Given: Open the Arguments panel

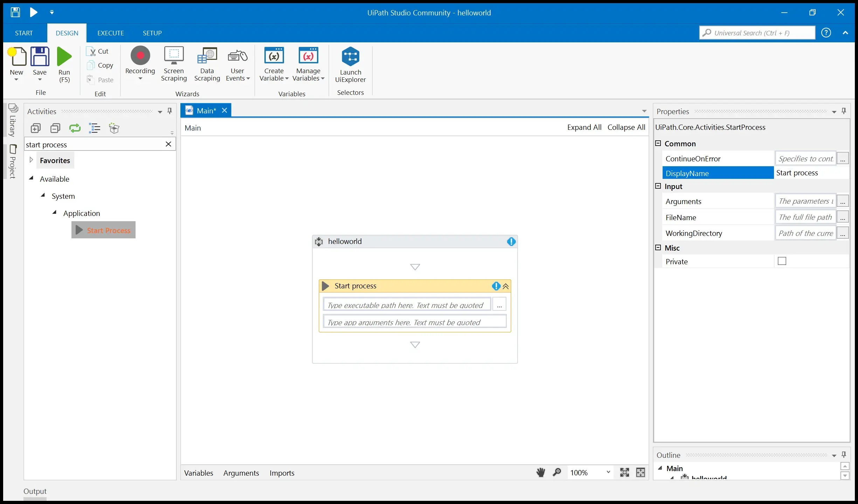Looking at the screenshot, I should (x=241, y=473).
